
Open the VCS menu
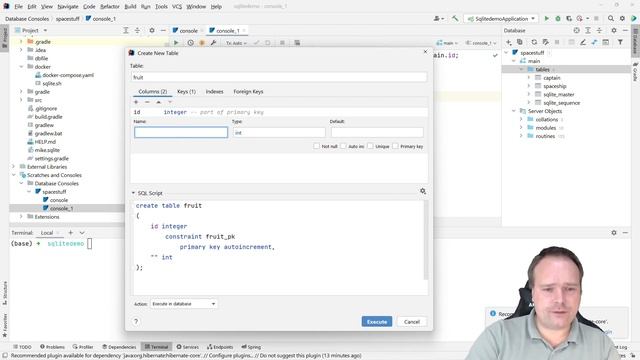pos(177,7)
